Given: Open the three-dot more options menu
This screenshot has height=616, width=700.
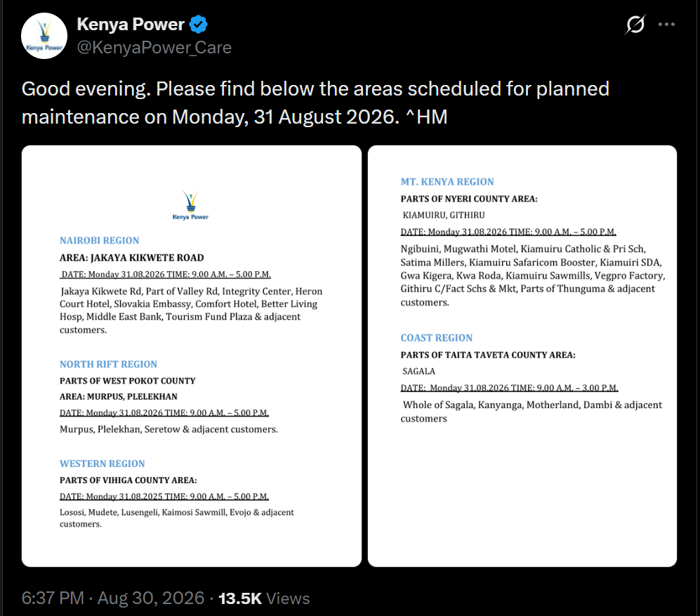Looking at the screenshot, I should click(666, 24).
